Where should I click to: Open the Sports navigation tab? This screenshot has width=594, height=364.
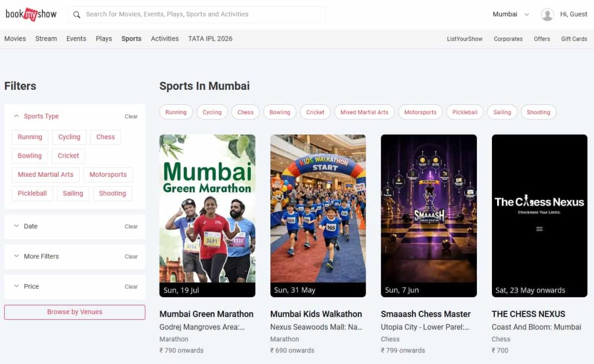pyautogui.click(x=132, y=39)
